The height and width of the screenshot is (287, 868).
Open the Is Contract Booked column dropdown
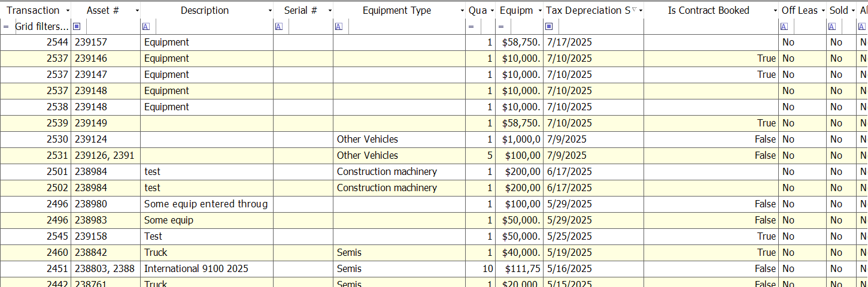point(775,11)
